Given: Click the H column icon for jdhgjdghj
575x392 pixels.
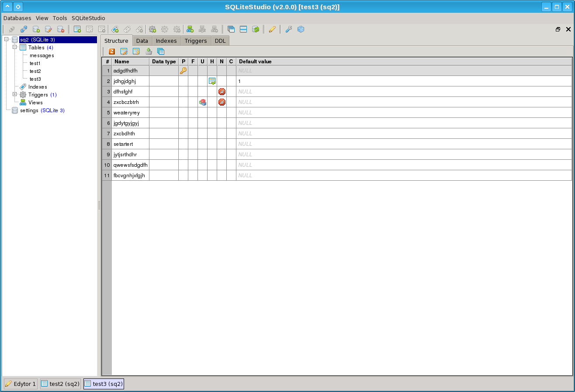Looking at the screenshot, I should click(x=212, y=81).
